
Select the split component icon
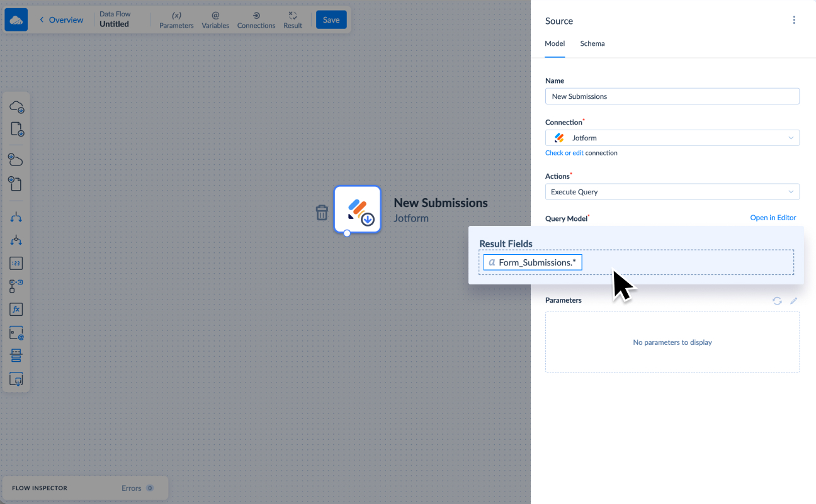pos(16,217)
